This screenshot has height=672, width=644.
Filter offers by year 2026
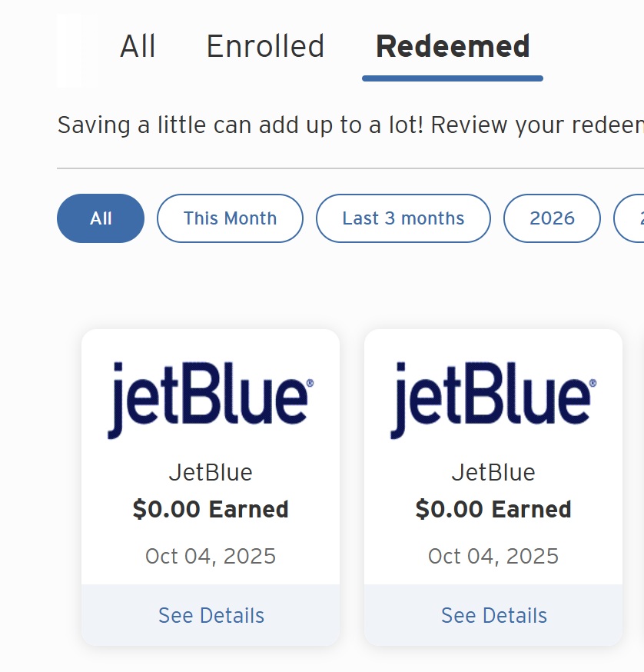pyautogui.click(x=552, y=218)
